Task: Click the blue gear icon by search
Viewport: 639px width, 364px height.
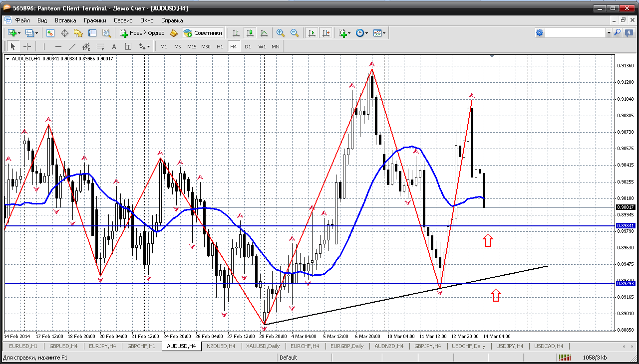Action: pyautogui.click(x=540, y=33)
